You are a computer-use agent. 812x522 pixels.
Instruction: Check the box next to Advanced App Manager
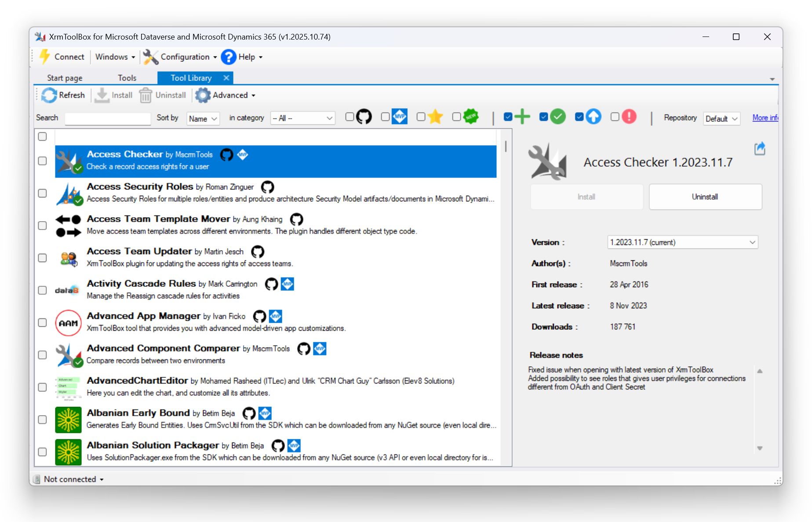point(42,322)
